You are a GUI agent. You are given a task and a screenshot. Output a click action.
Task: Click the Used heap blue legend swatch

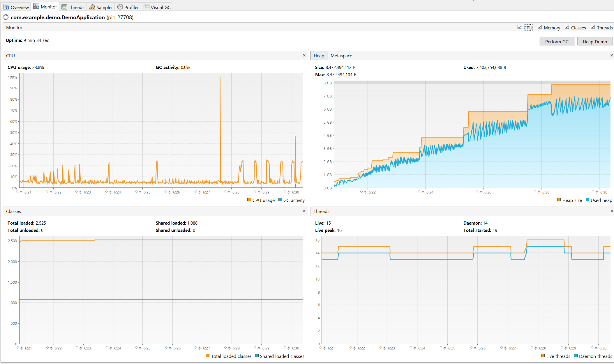click(587, 200)
